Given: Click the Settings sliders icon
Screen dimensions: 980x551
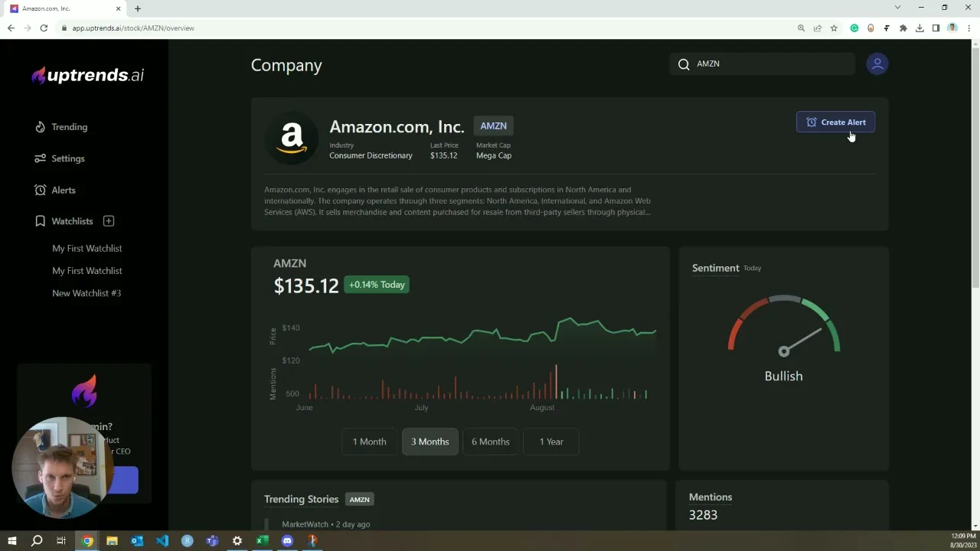Looking at the screenshot, I should tap(40, 158).
